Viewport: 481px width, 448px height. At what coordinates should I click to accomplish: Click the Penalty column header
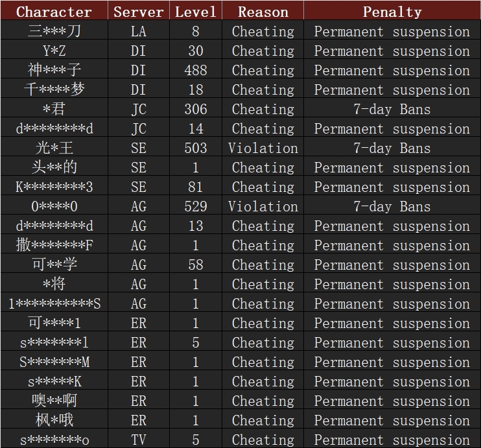click(x=392, y=12)
